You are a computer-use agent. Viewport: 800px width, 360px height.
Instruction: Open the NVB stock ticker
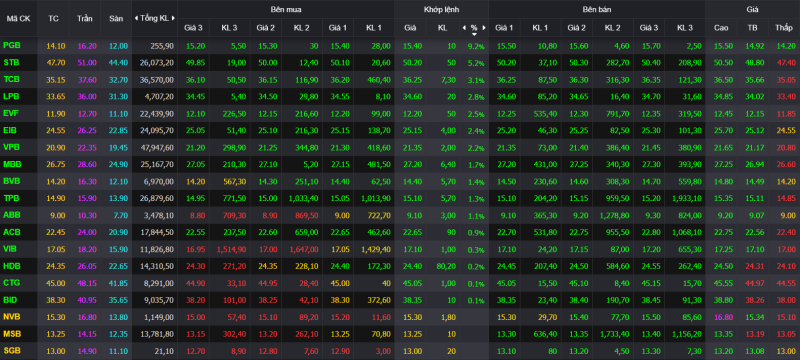(11, 317)
